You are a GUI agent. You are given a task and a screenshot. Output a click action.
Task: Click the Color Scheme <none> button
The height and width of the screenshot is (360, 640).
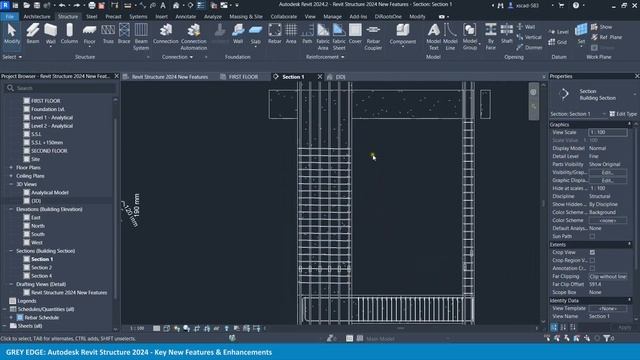(608, 220)
